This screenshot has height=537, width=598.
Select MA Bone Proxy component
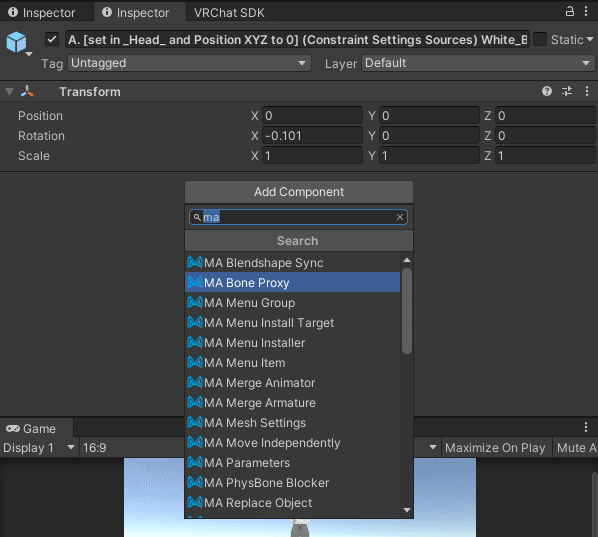coord(293,282)
